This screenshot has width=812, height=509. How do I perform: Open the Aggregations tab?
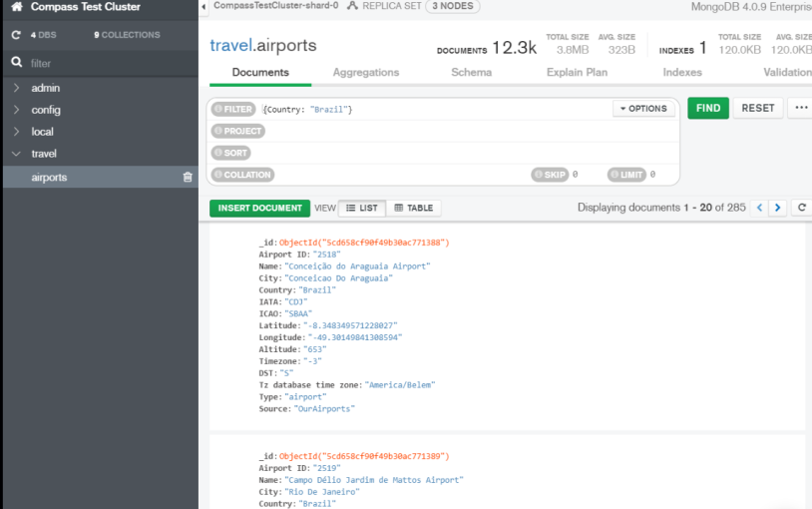(x=366, y=73)
